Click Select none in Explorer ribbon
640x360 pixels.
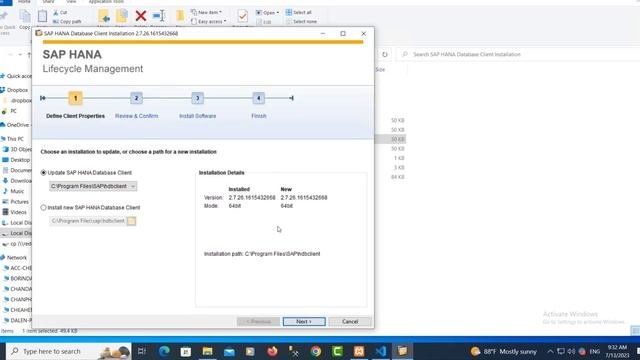[301, 21]
